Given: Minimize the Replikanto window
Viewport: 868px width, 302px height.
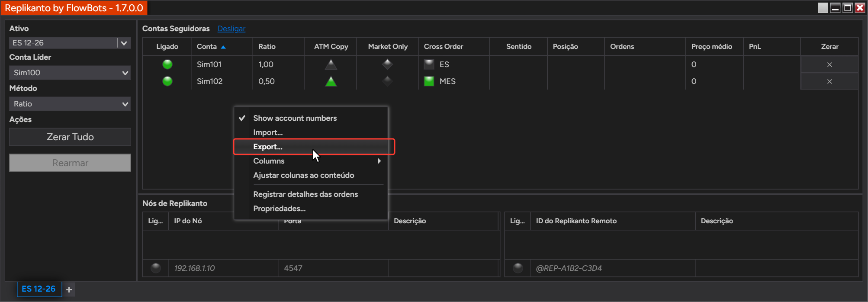Looking at the screenshot, I should point(836,8).
